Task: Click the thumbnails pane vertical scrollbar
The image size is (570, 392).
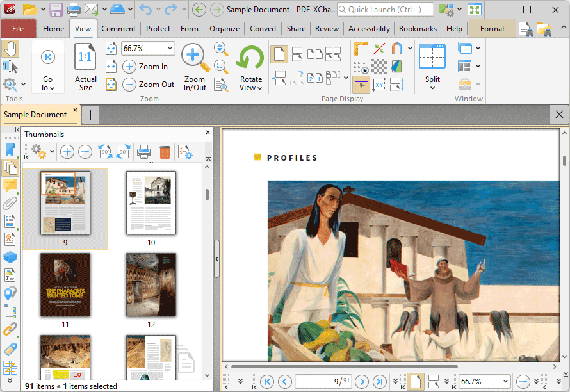Action: pyautogui.click(x=207, y=195)
